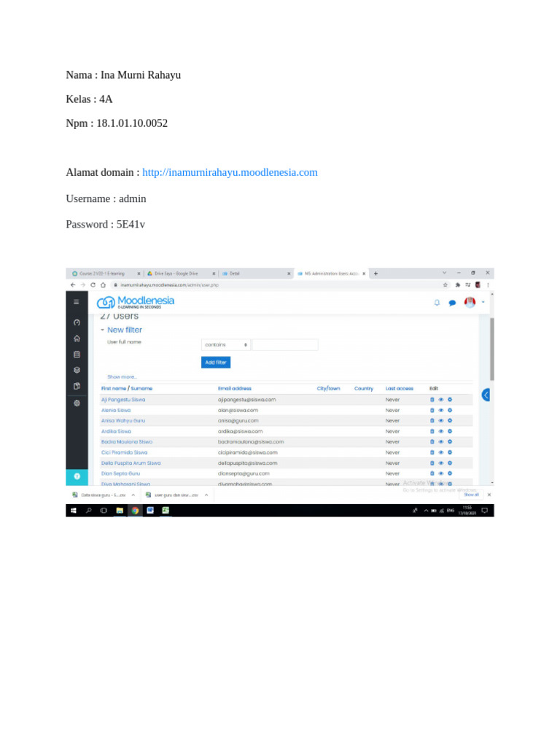560x747 pixels.
Task: Suspend Ardika Siswa via eye icon
Action: (441, 431)
